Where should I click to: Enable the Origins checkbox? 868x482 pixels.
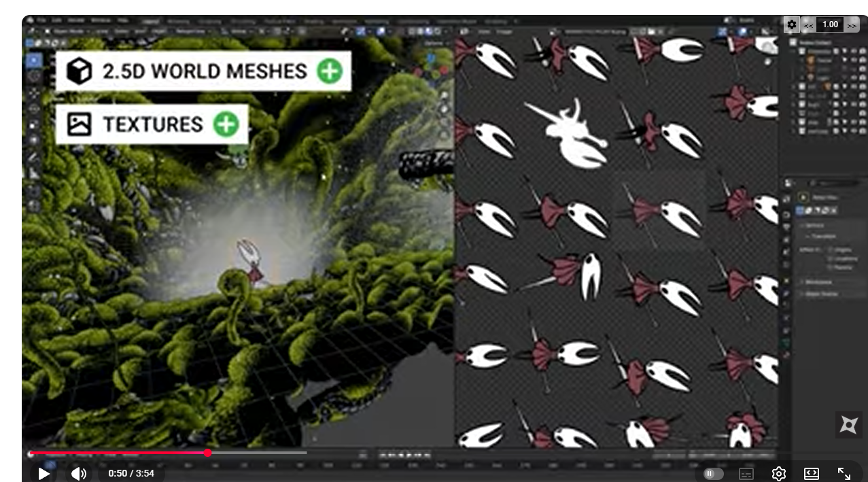coord(830,250)
